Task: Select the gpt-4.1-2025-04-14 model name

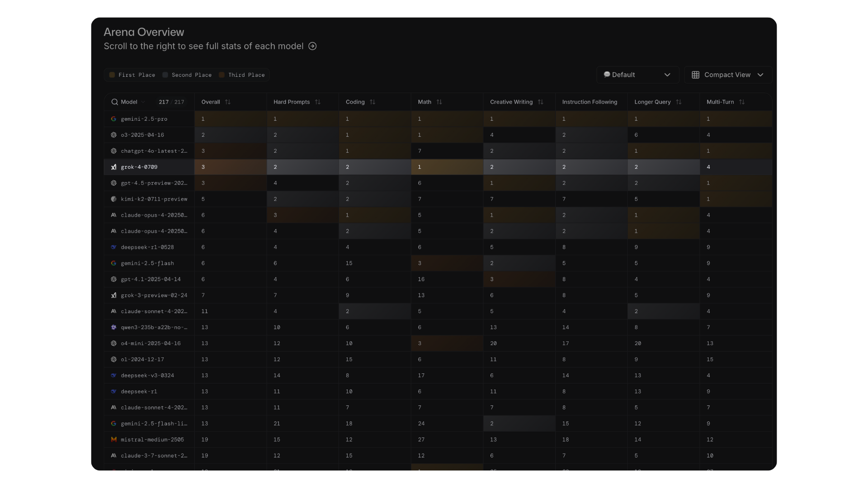Action: tap(151, 279)
